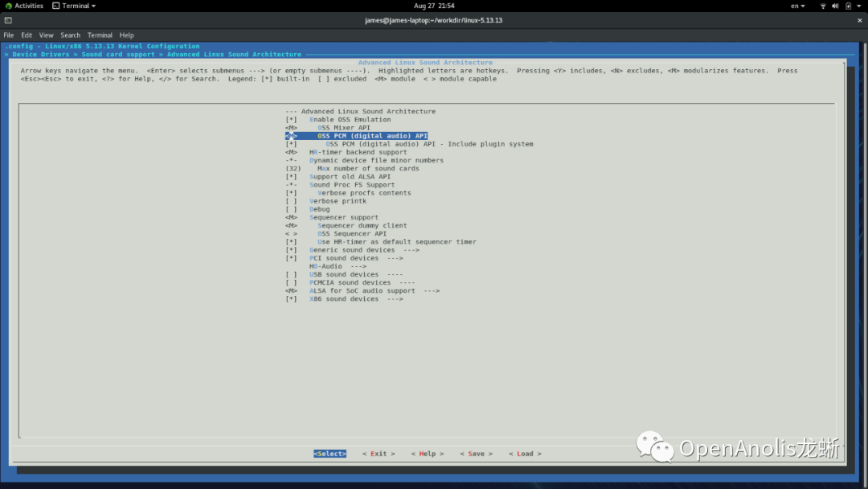The height and width of the screenshot is (489, 868).
Task: Toggle Use HR-timer as default sequencer timer
Action: (381, 241)
